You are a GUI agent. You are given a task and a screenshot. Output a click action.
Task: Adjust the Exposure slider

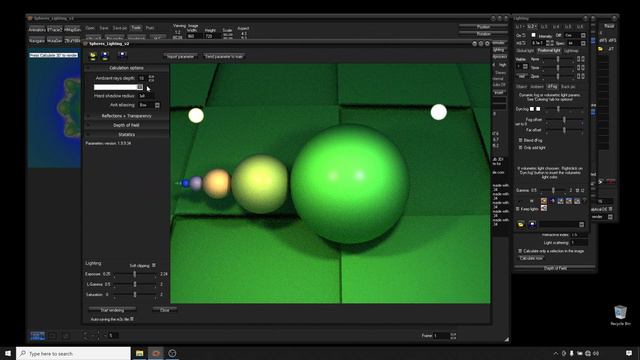(x=135, y=274)
